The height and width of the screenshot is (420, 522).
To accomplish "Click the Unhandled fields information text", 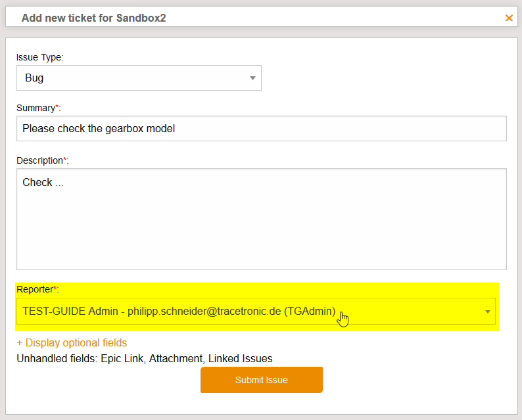I will 144,358.
